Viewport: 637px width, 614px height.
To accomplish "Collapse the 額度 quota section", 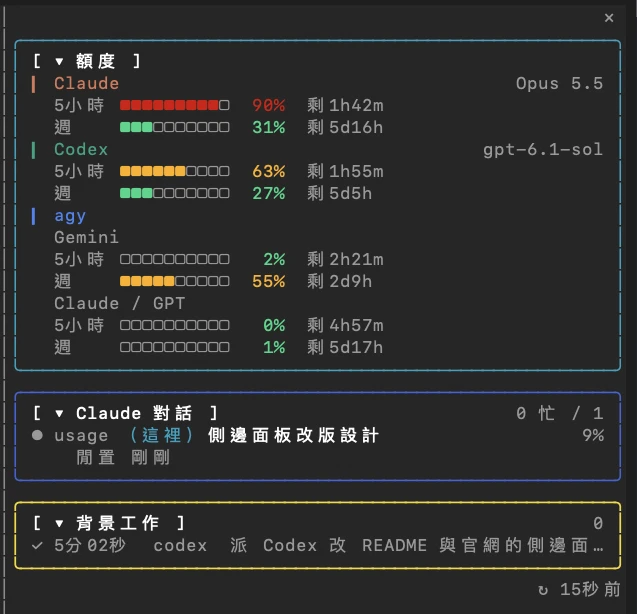I will 59,61.
